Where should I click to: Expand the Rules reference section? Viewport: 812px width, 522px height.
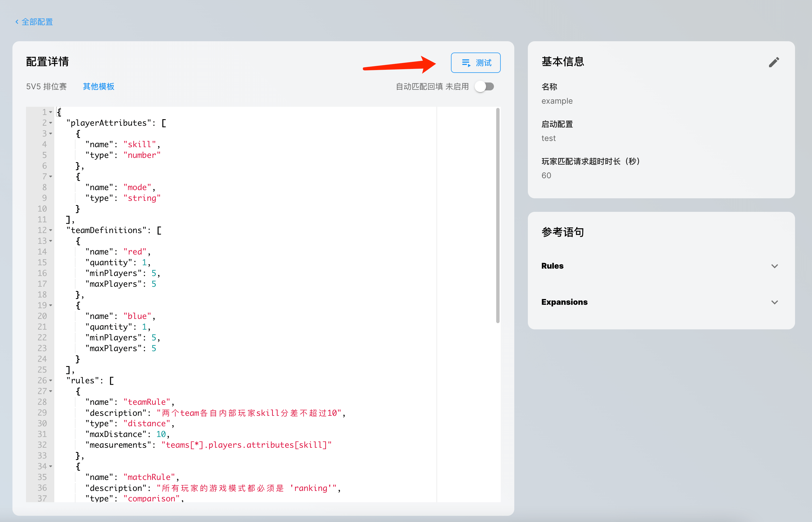tap(774, 266)
